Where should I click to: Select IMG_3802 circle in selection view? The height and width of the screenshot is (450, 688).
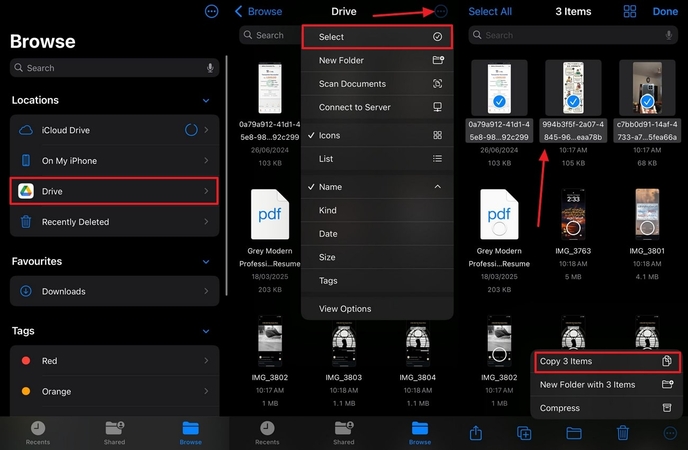pyautogui.click(x=499, y=354)
